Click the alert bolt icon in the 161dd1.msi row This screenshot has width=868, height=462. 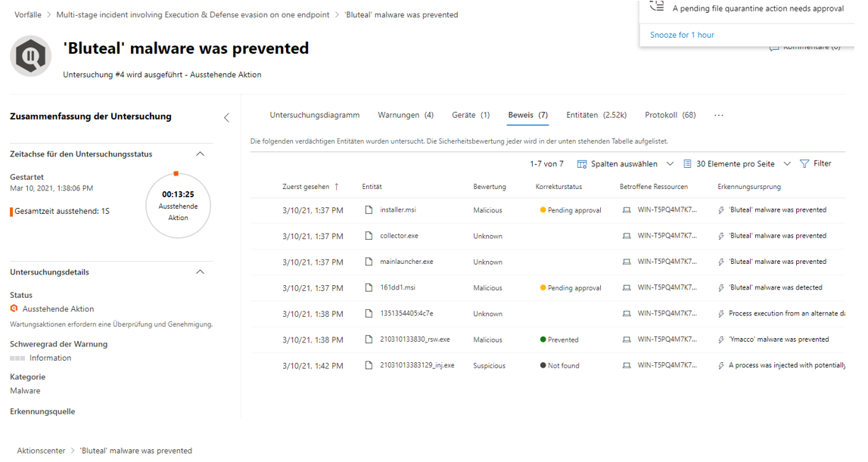(x=720, y=288)
